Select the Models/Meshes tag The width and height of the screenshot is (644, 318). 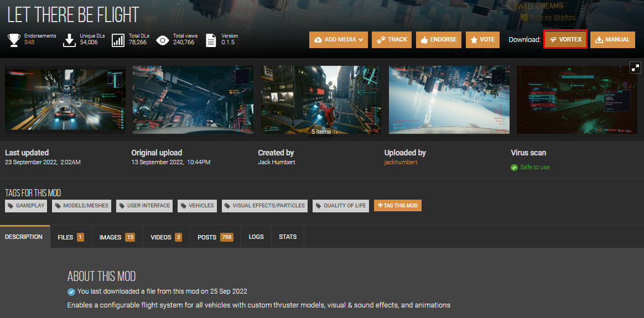[82, 206]
